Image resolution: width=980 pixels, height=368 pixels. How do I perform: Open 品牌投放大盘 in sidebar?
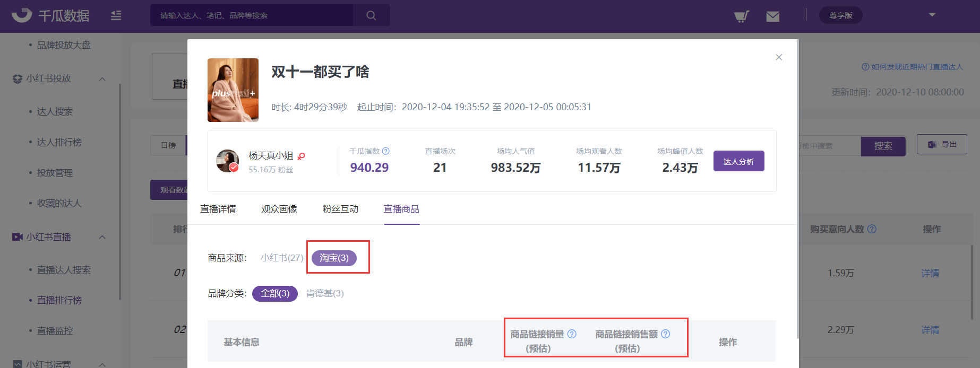[64, 45]
